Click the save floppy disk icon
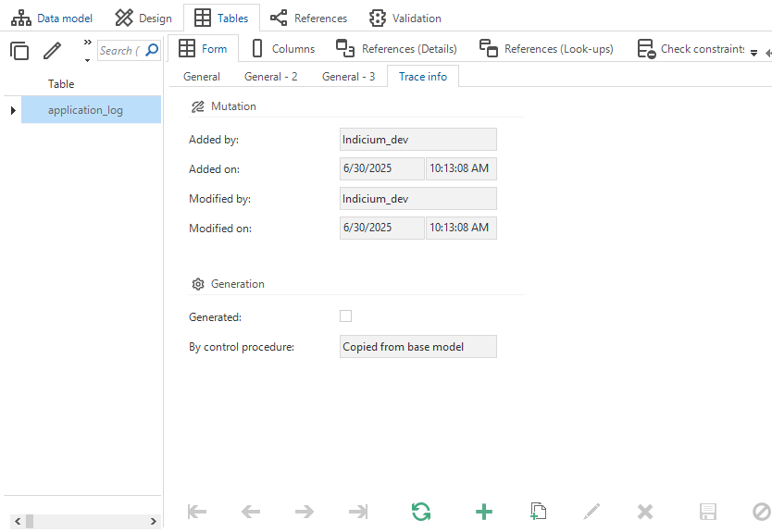The image size is (772, 532). tap(708, 512)
